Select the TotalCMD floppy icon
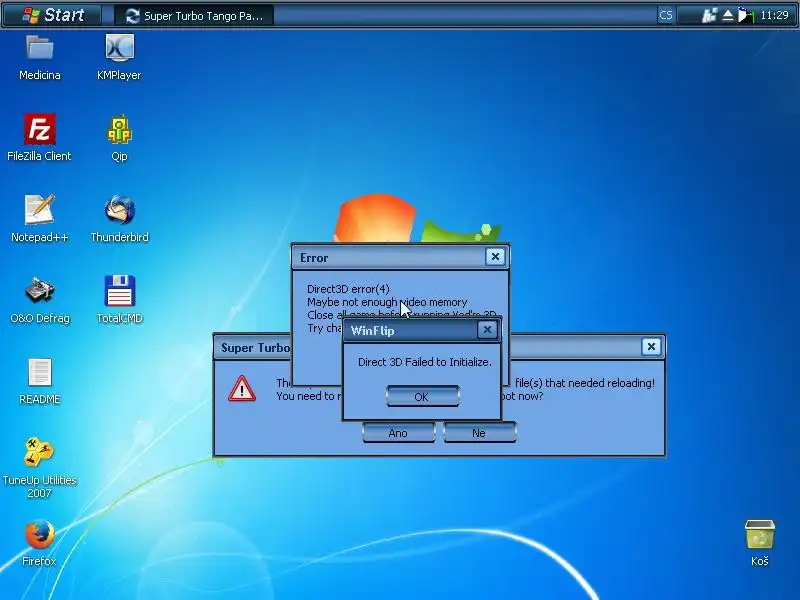The image size is (800, 600). (119, 290)
